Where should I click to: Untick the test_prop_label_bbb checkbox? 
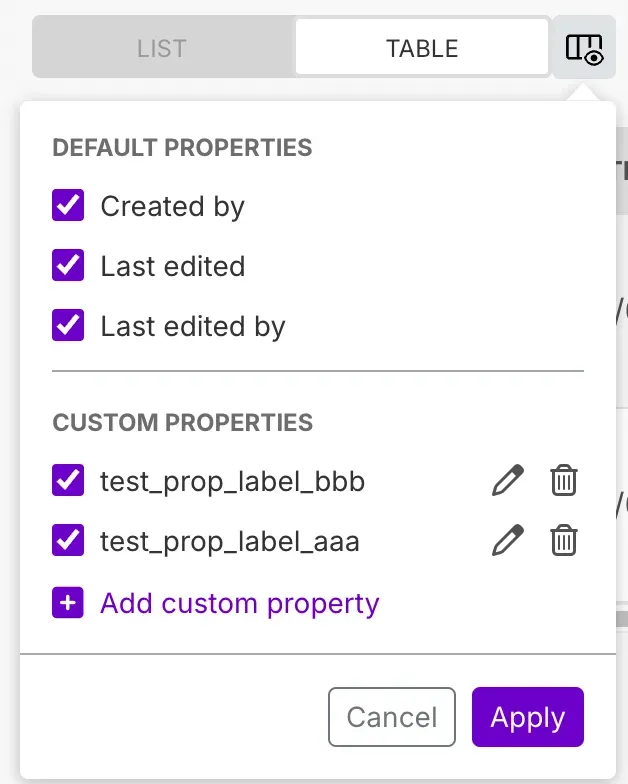(68, 482)
